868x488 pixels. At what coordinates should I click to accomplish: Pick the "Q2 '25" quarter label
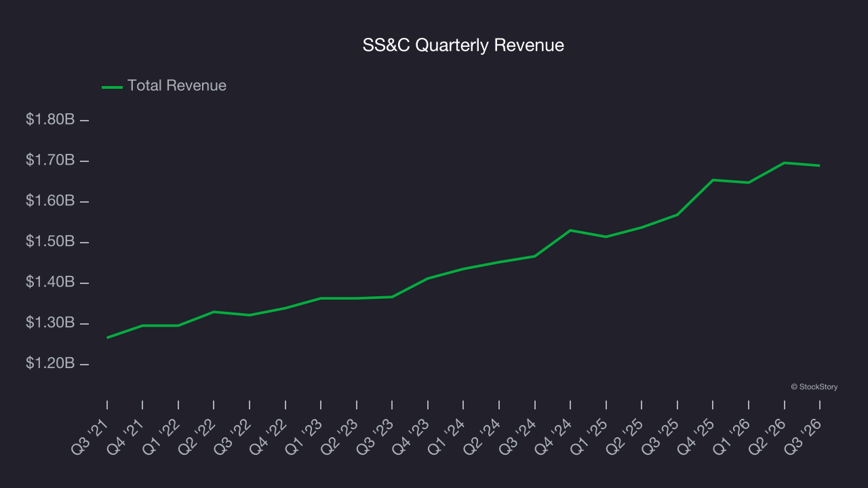[x=625, y=436]
